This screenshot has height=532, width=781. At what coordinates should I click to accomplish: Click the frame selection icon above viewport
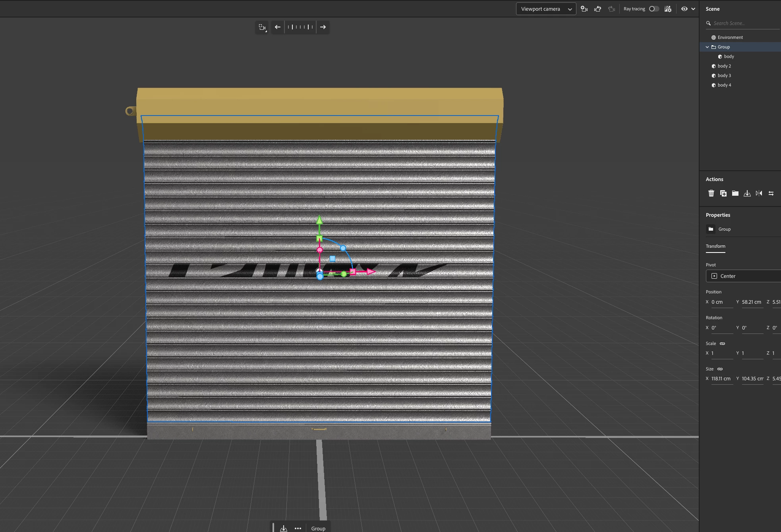pos(262,27)
